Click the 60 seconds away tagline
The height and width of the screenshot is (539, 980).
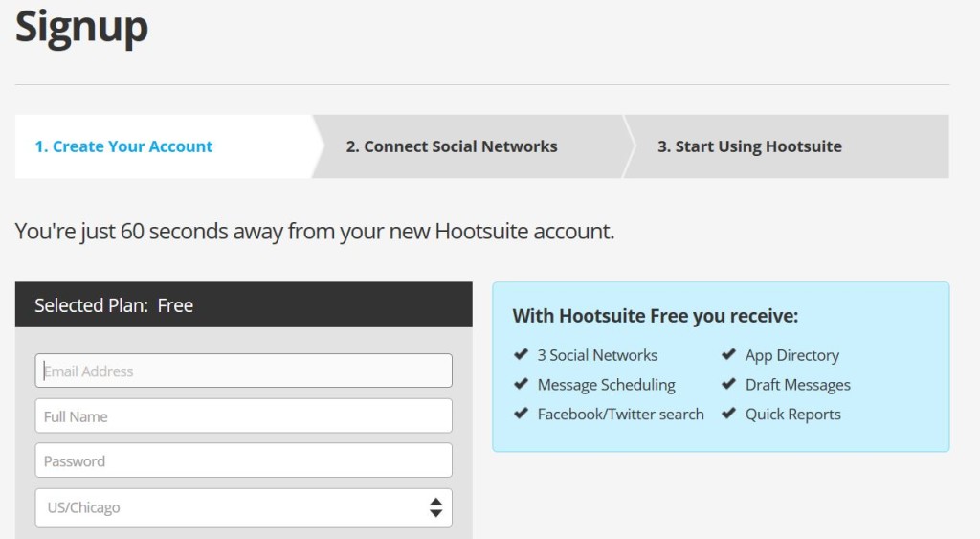point(314,232)
